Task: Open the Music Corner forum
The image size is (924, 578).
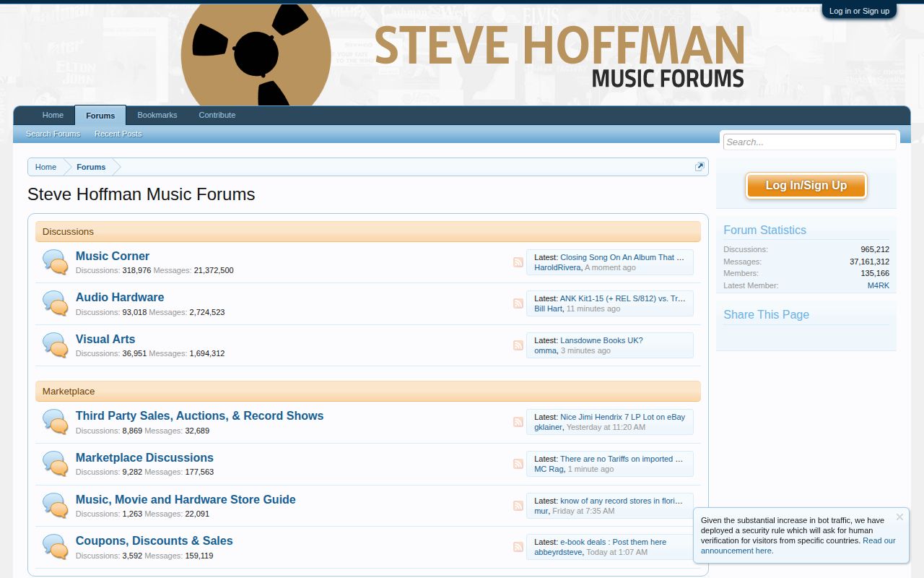Action: tap(112, 256)
